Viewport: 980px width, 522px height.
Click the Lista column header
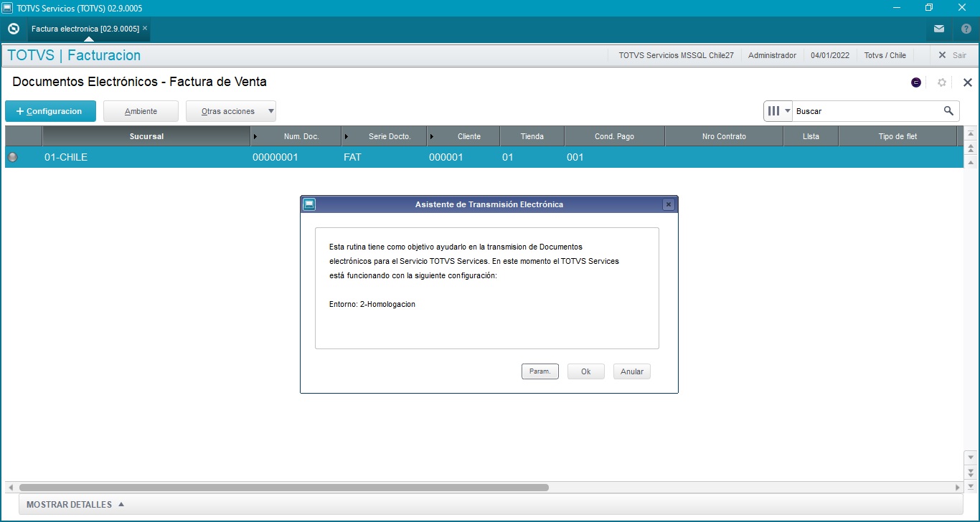pyautogui.click(x=811, y=136)
